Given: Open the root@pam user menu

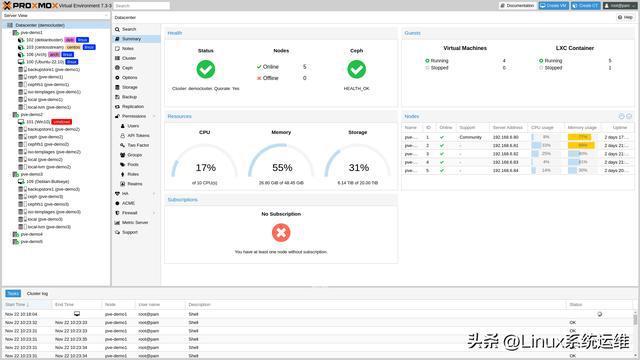Looking at the screenshot, I should pyautogui.click(x=620, y=6).
